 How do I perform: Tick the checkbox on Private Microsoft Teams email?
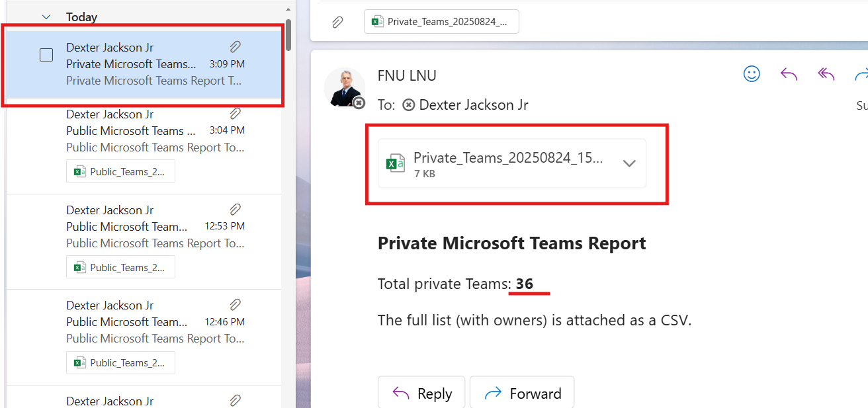coord(46,55)
